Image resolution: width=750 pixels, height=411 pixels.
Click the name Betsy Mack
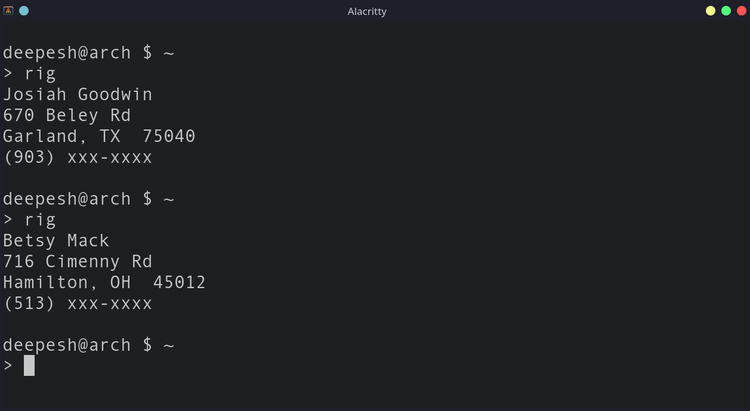click(x=56, y=241)
